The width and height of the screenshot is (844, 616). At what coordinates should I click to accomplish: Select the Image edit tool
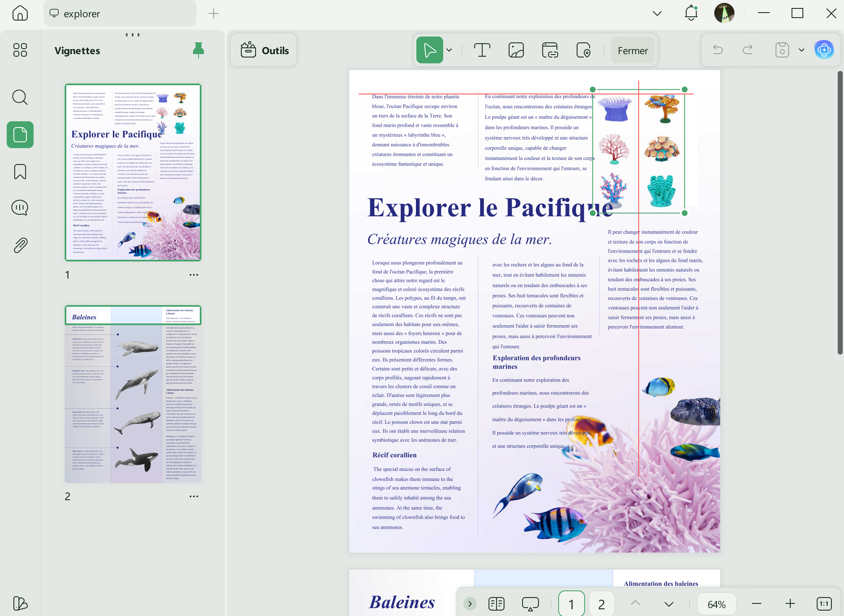516,50
